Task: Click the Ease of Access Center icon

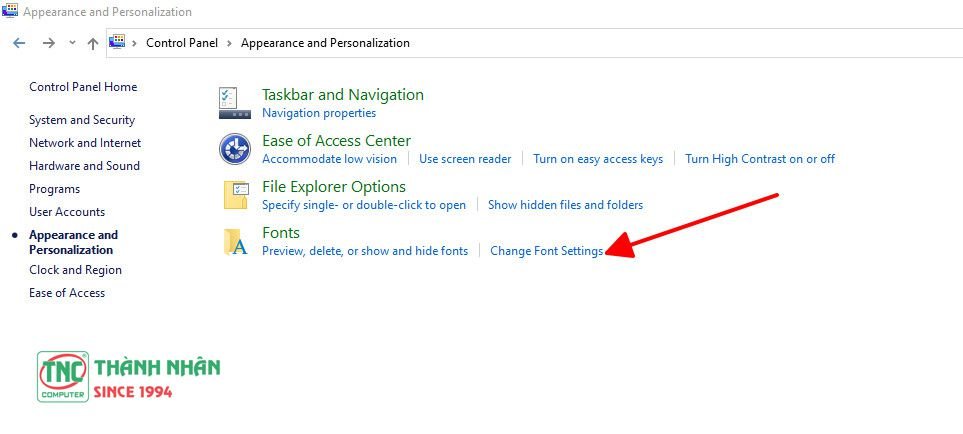Action: [x=234, y=148]
